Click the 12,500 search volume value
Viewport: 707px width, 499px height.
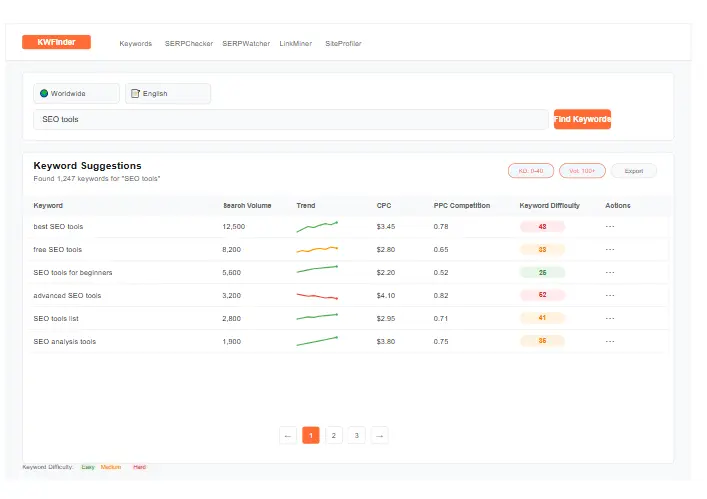click(x=234, y=226)
